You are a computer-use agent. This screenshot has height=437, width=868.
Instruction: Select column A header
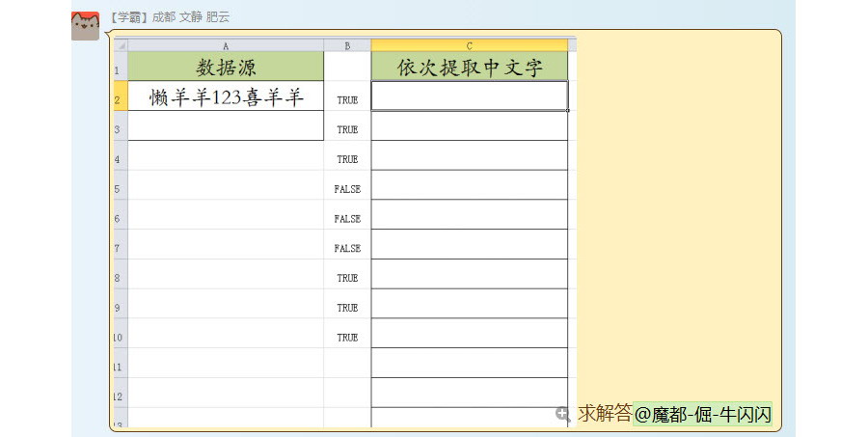click(226, 46)
